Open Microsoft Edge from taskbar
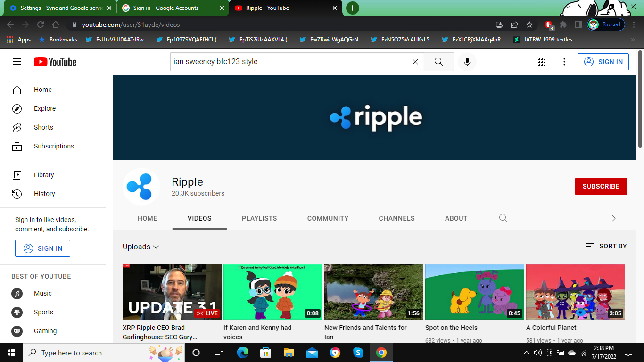This screenshot has width=644, height=362. pyautogui.click(x=243, y=353)
